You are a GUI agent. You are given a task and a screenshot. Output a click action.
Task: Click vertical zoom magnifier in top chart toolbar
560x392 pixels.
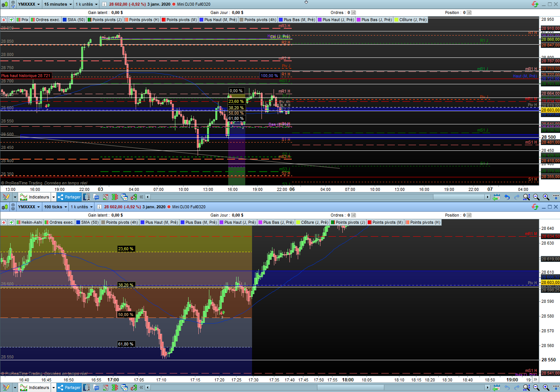pos(526,197)
